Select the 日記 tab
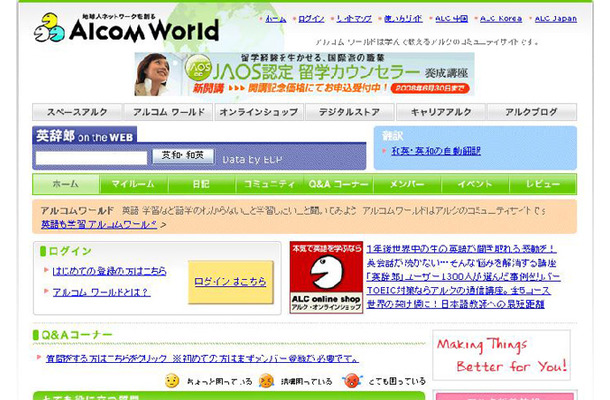The height and width of the screenshot is (400, 610). 202,184
